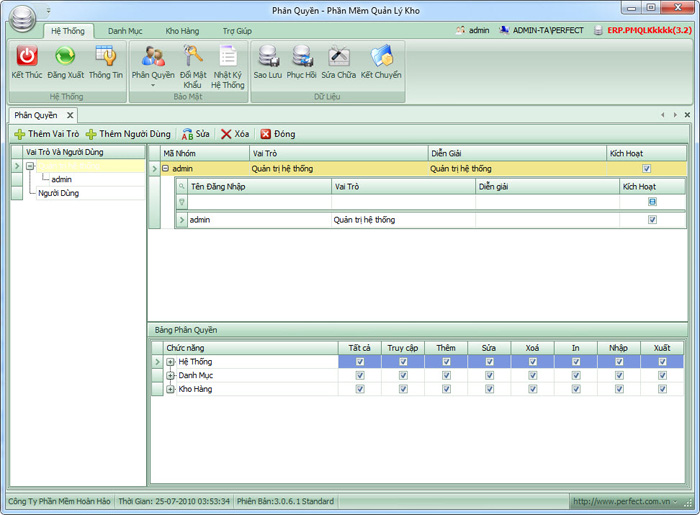Image resolution: width=700 pixels, height=515 pixels.
Task: Click the Sửa Chữa repair icon
Action: point(339,58)
